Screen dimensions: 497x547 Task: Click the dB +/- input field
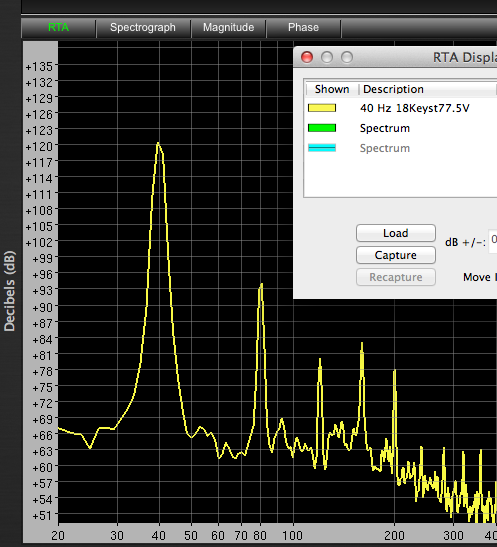[493, 241]
